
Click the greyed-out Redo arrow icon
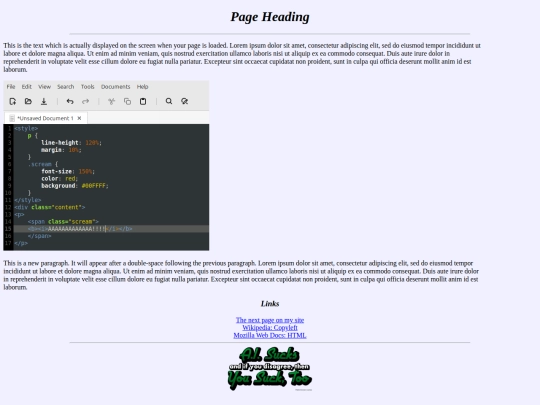85,101
